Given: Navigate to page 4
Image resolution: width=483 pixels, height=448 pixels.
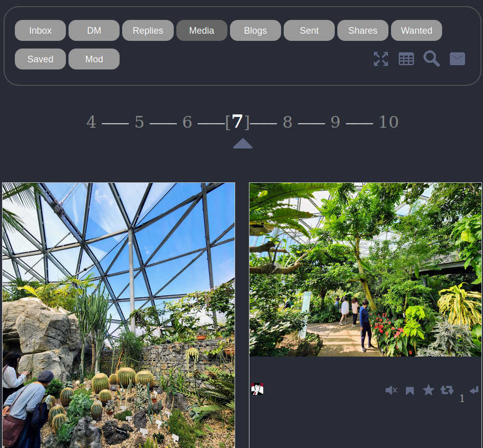Looking at the screenshot, I should point(91,122).
